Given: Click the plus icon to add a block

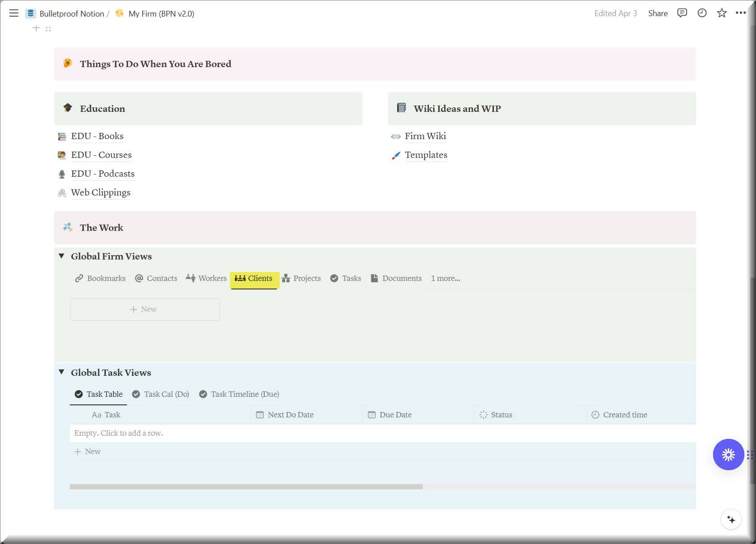Looking at the screenshot, I should click(x=36, y=29).
